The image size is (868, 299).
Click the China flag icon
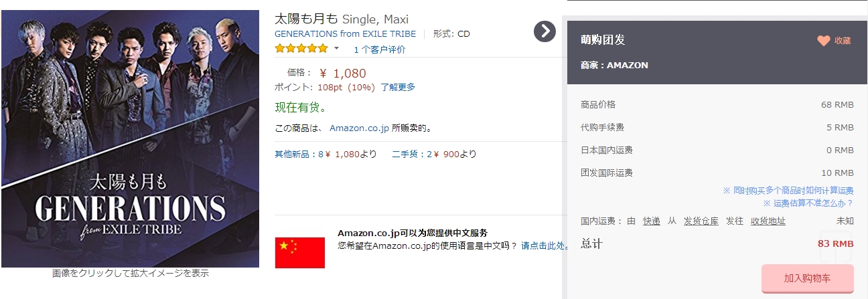coord(300,252)
